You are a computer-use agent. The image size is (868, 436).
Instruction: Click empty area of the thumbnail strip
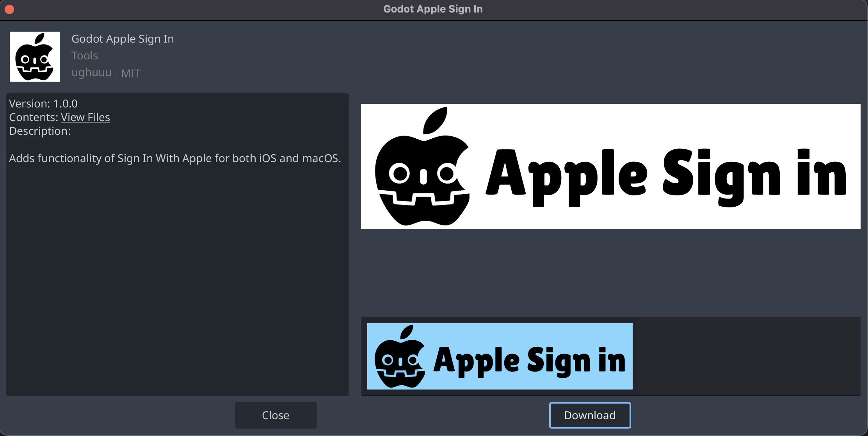point(745,356)
